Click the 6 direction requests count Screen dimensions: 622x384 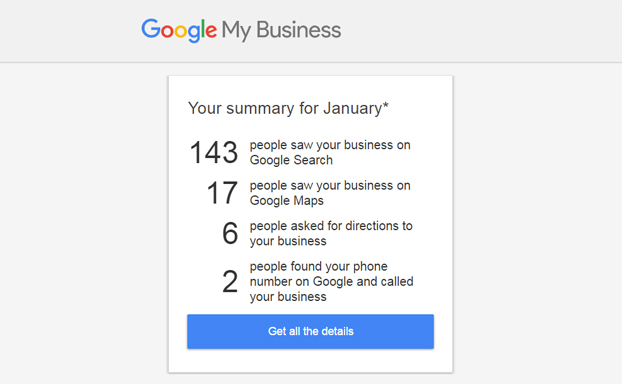pyautogui.click(x=230, y=233)
